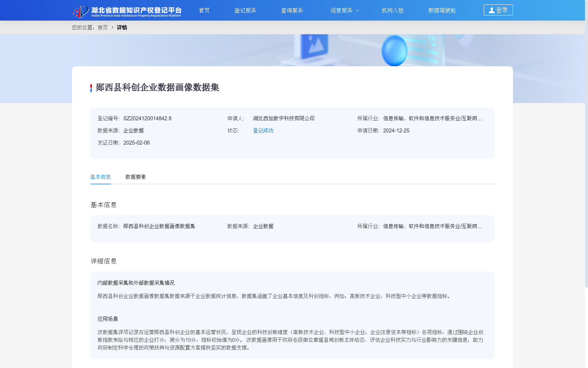This screenshot has height=368, width=588.
Task: Click the 登记成功 status link
Action: pyautogui.click(x=263, y=131)
